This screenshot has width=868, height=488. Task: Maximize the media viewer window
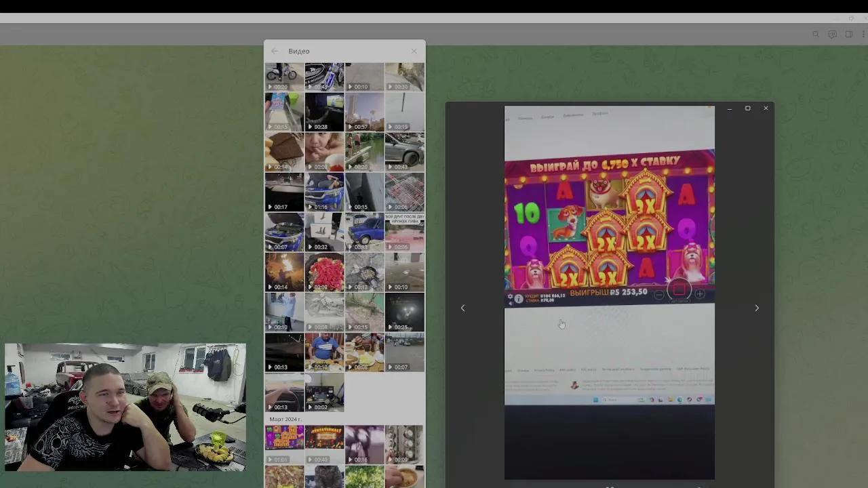[x=748, y=108]
